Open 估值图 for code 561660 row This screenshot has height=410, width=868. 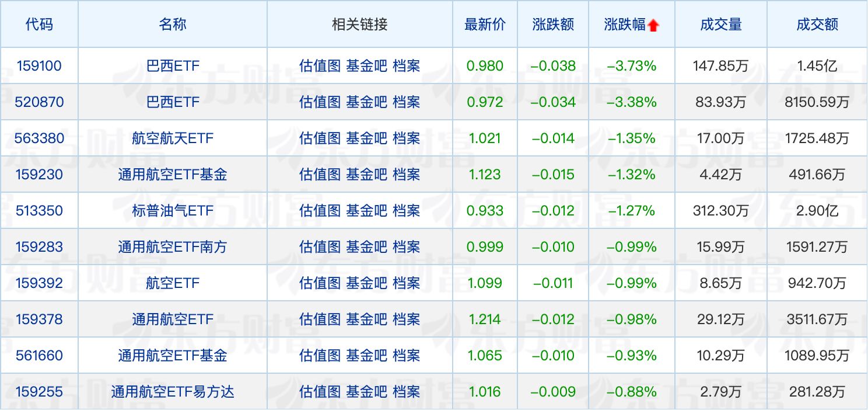(320, 356)
